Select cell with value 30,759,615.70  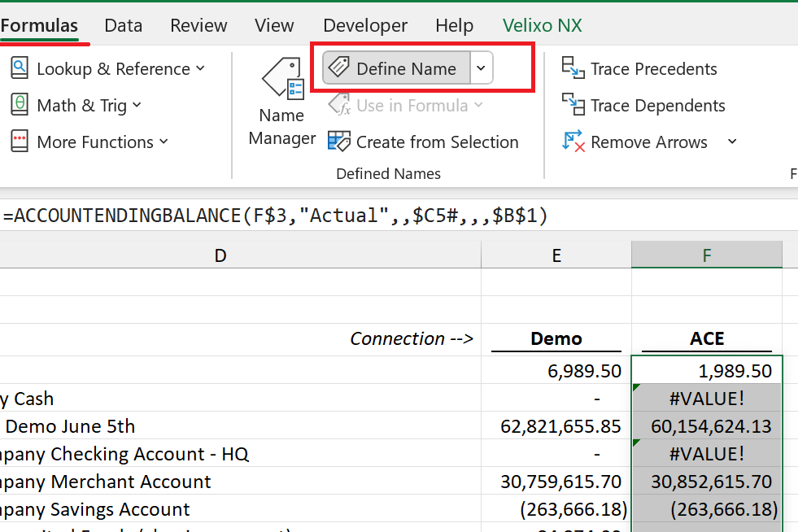[x=556, y=481]
